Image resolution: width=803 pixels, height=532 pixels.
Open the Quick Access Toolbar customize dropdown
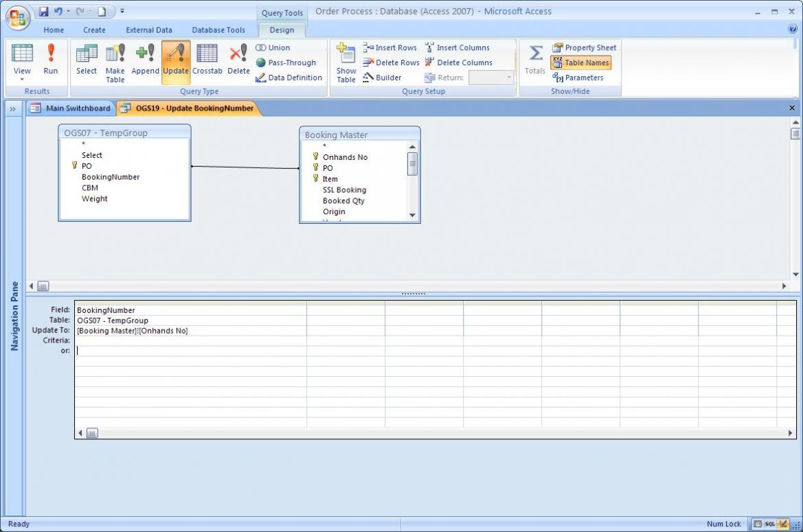[122, 11]
